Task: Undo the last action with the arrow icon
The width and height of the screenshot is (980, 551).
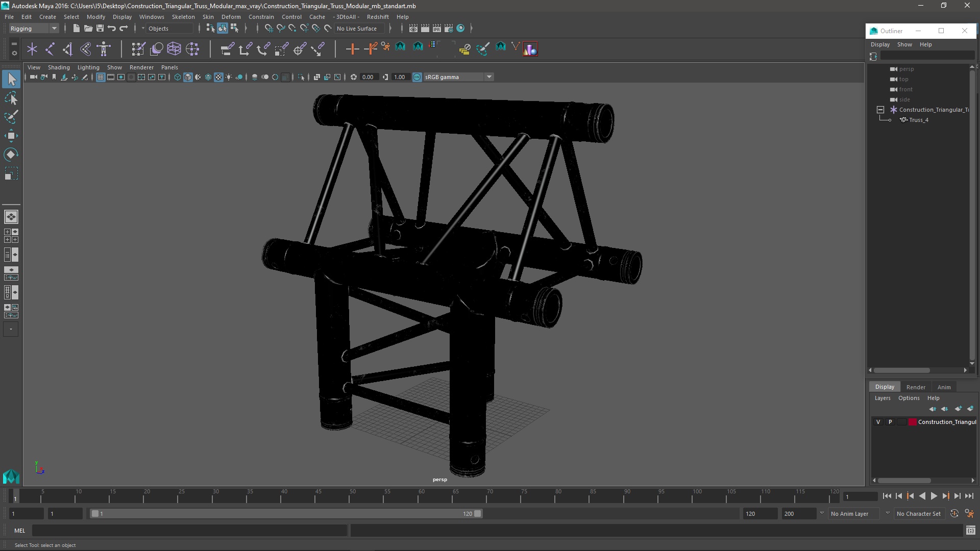Action: [111, 28]
